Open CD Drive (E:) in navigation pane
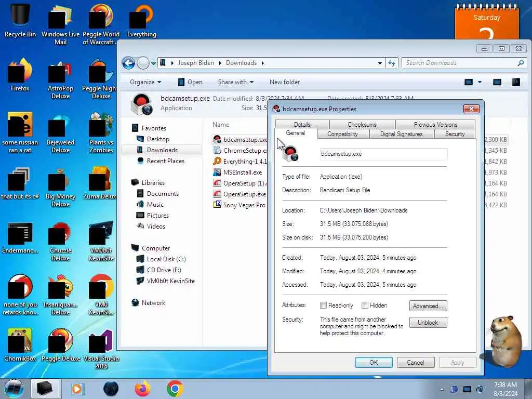 point(159,270)
